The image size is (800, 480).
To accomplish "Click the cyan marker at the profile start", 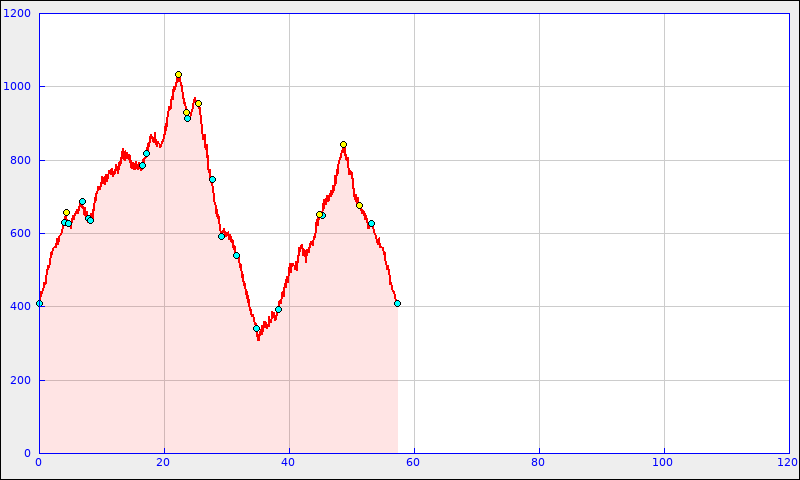I will [39, 303].
